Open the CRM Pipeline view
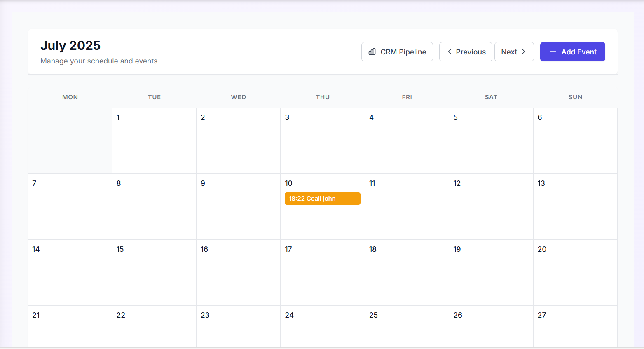The height and width of the screenshot is (349, 644). [x=397, y=52]
